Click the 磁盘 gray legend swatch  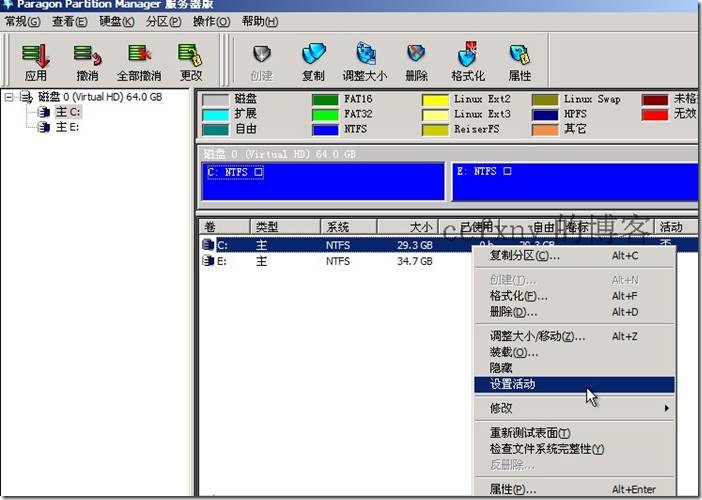(x=215, y=99)
